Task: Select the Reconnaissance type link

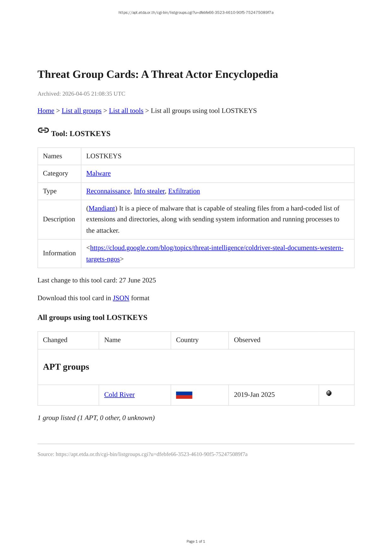Action: 108,191
